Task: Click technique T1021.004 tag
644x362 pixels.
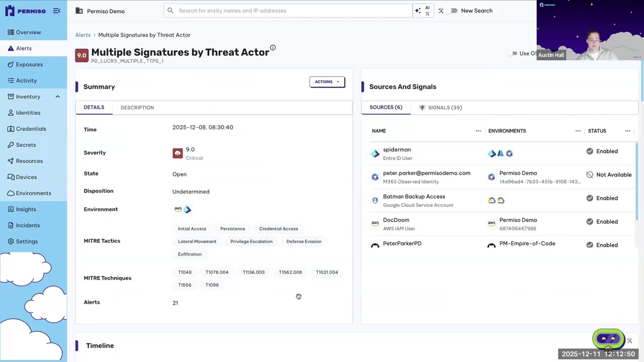Action: (327, 273)
